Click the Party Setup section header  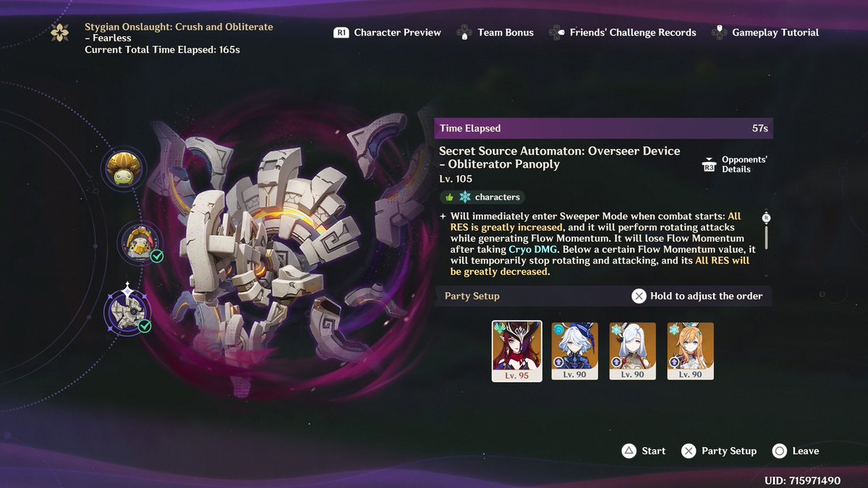click(472, 296)
